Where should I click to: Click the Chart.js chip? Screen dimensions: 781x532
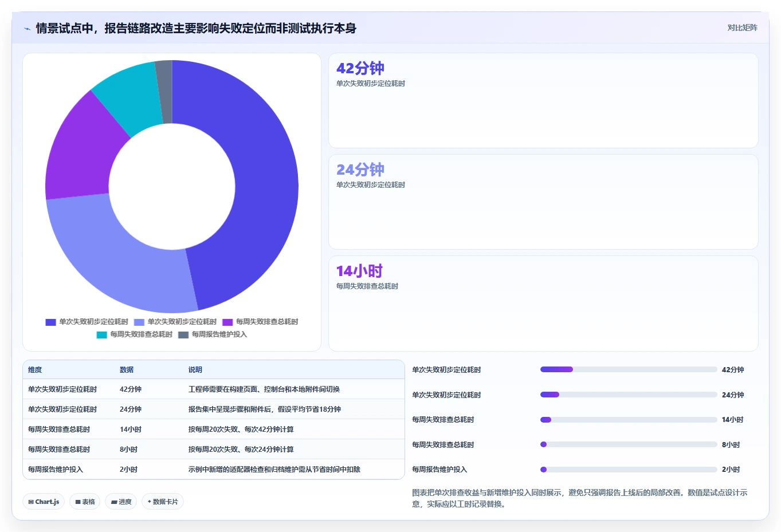(44, 502)
